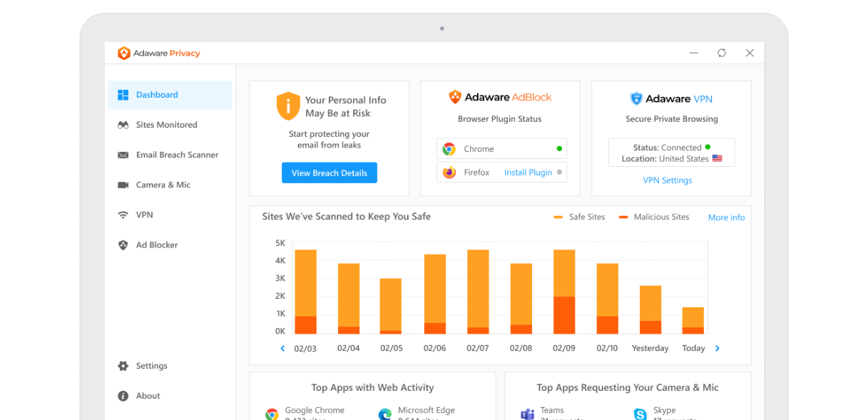Click the orange personal info warning shield
The height and width of the screenshot is (420, 868).
point(288,106)
